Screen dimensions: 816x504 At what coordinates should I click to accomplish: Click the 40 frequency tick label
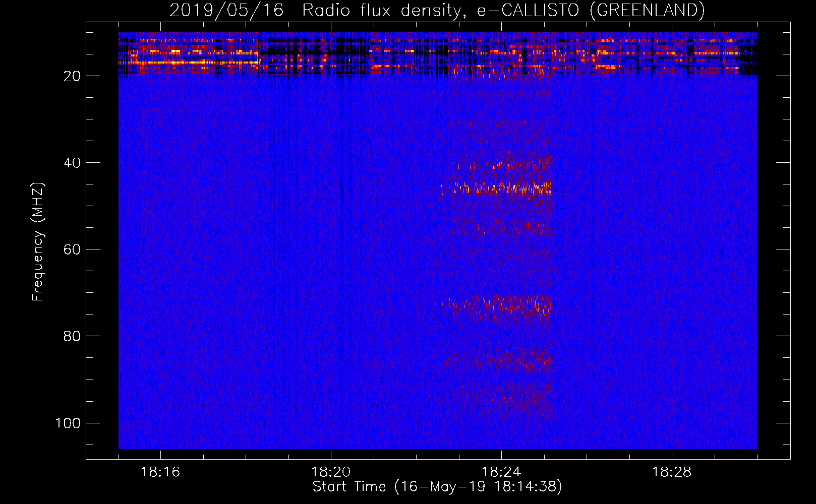tap(72, 163)
